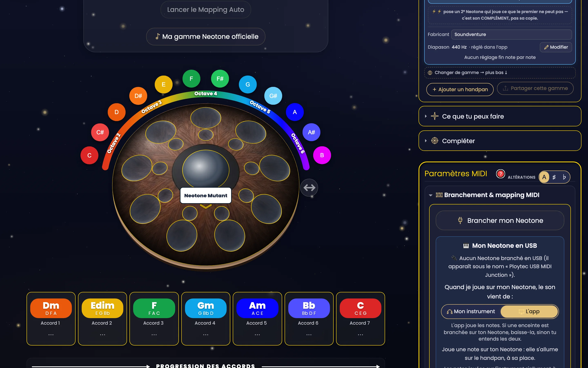Select sharp ♯ alterations option

(554, 177)
